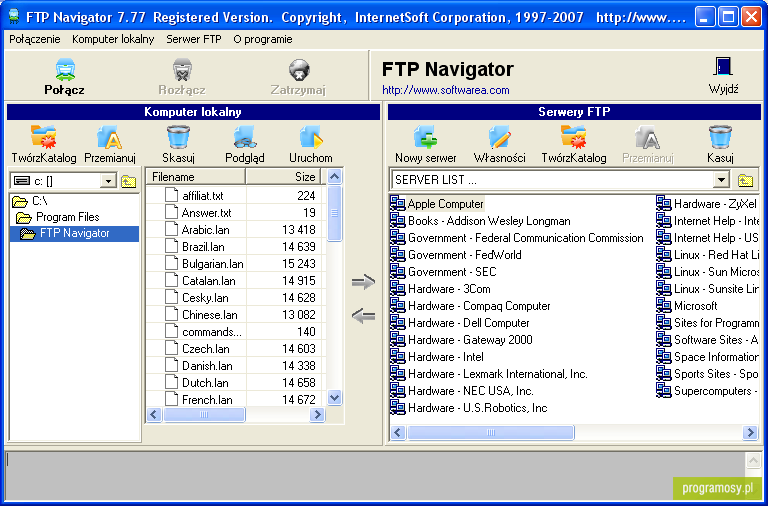This screenshot has height=506, width=768.
Task: Click TwórzKatalog icon under Serwery FTP
Action: tap(574, 137)
